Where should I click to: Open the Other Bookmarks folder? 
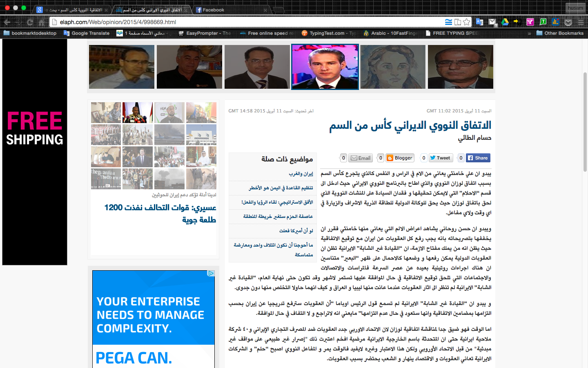coord(560,33)
